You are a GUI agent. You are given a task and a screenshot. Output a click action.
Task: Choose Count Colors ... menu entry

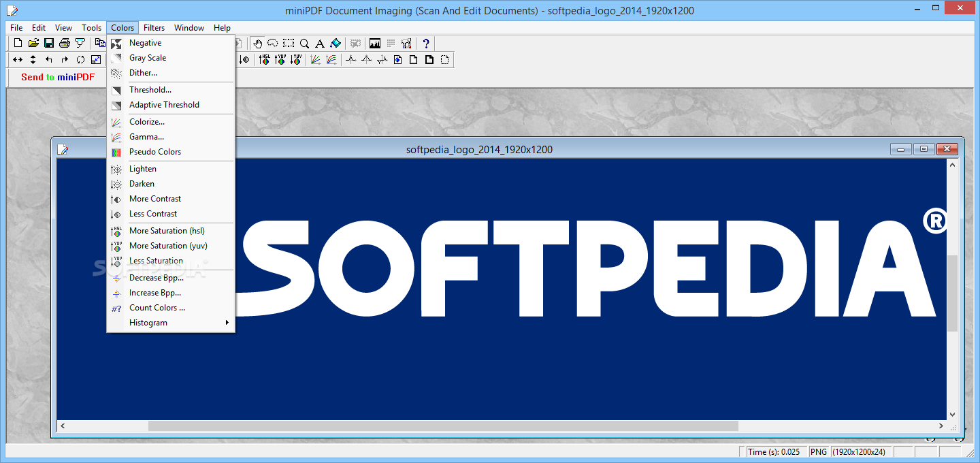click(x=171, y=308)
